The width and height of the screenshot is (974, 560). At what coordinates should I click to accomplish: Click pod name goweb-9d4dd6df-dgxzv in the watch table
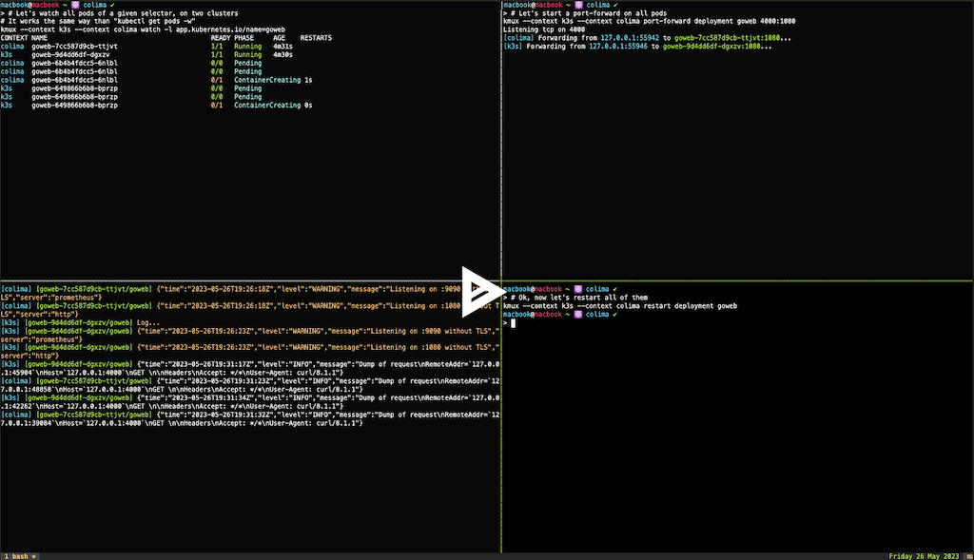tap(70, 54)
